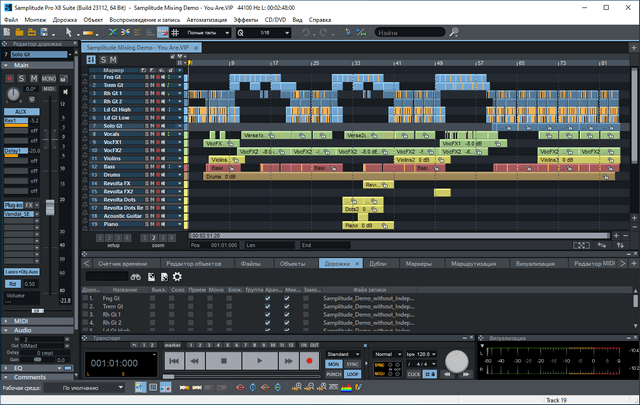The width and height of the screenshot is (640, 405).
Task: Collapse the Main section in the track editor
Action: coord(7,66)
